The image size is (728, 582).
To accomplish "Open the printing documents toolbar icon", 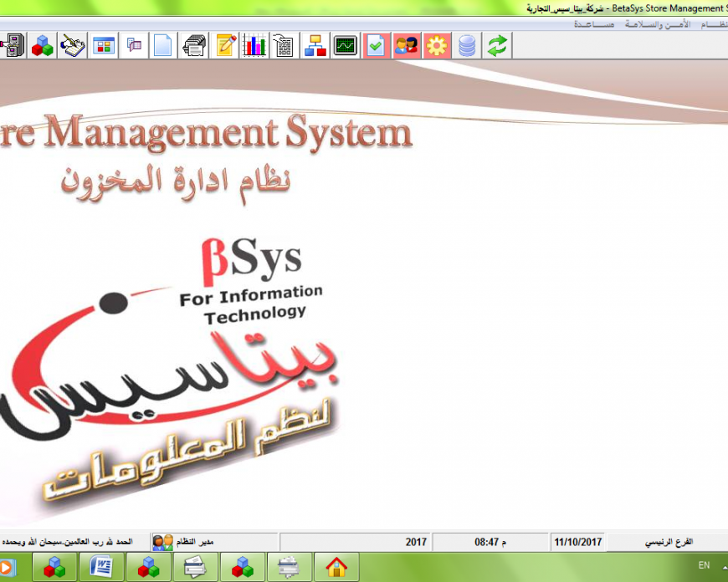I will pyautogui.click(x=194, y=46).
